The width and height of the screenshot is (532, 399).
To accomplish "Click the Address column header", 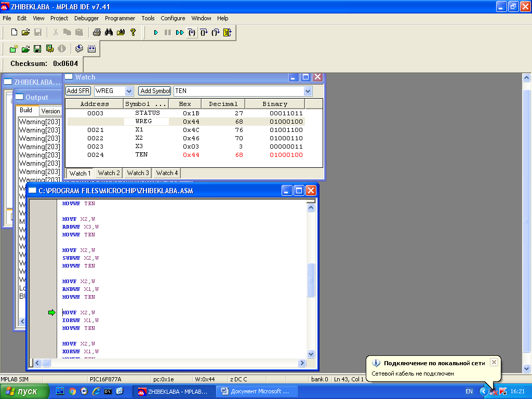I will click(x=95, y=104).
